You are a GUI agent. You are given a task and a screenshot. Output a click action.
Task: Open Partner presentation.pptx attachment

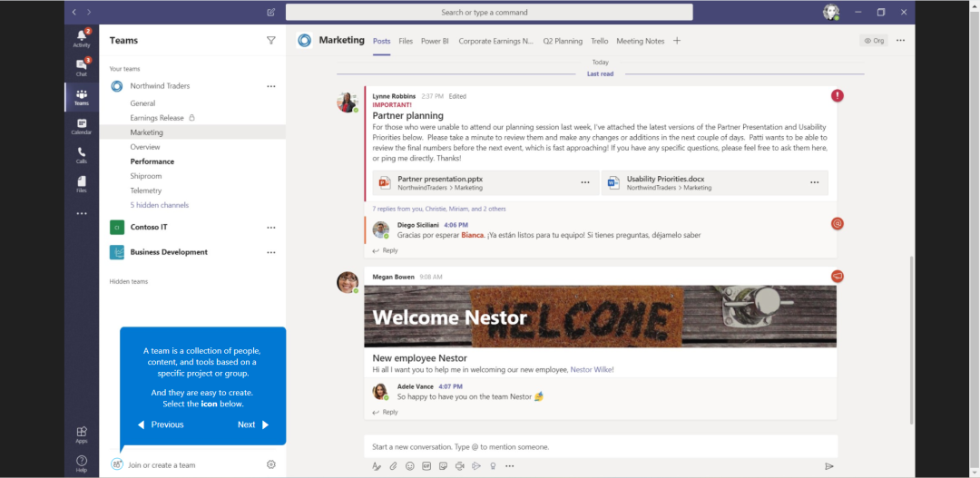coord(485,183)
